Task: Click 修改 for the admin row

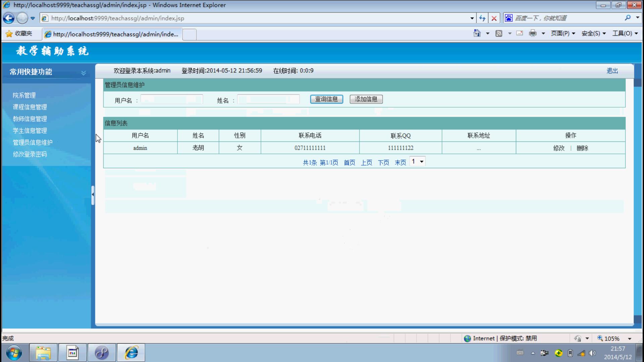Action: click(x=559, y=148)
